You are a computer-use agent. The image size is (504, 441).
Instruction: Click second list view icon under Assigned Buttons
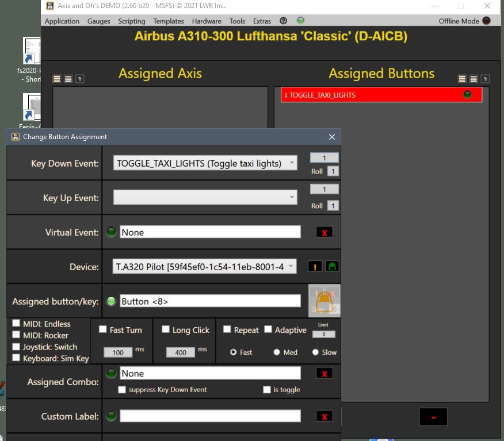click(474, 79)
